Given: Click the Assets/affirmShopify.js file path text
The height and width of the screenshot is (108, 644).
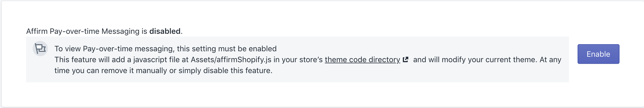Looking at the screenshot, I should point(231,59).
